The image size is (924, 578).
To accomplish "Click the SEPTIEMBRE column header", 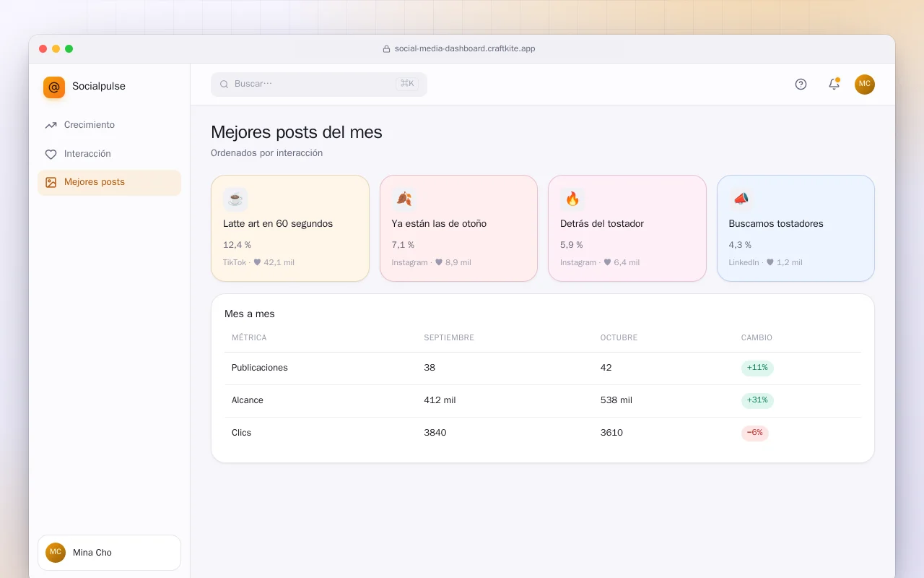I will [x=449, y=337].
